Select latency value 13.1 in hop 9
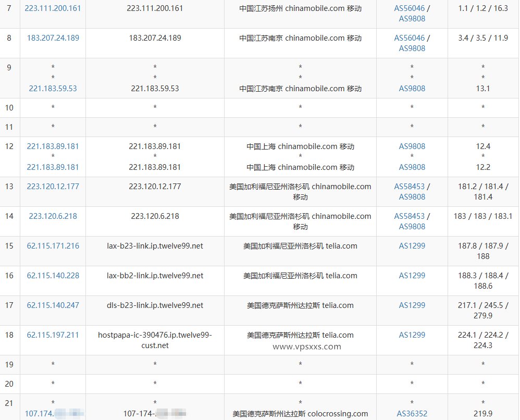 point(483,89)
